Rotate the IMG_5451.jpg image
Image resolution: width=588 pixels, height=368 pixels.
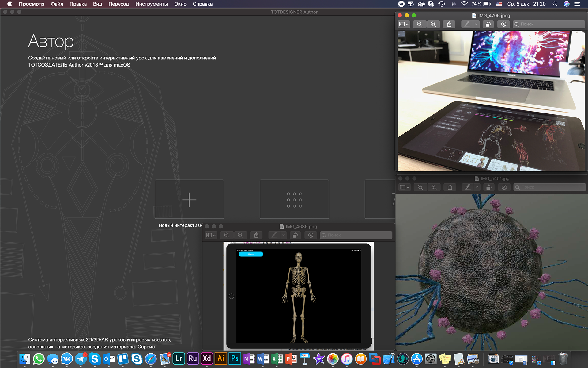[489, 187]
